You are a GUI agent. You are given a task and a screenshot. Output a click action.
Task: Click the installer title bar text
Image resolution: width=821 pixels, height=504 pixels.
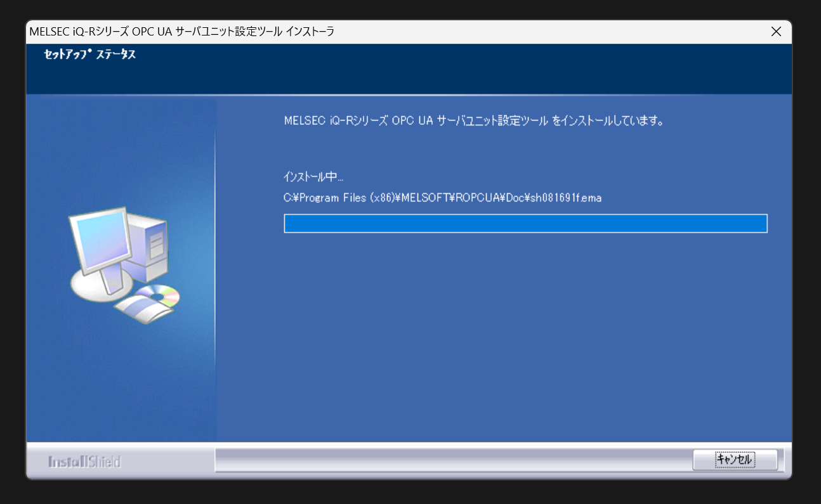pos(182,32)
